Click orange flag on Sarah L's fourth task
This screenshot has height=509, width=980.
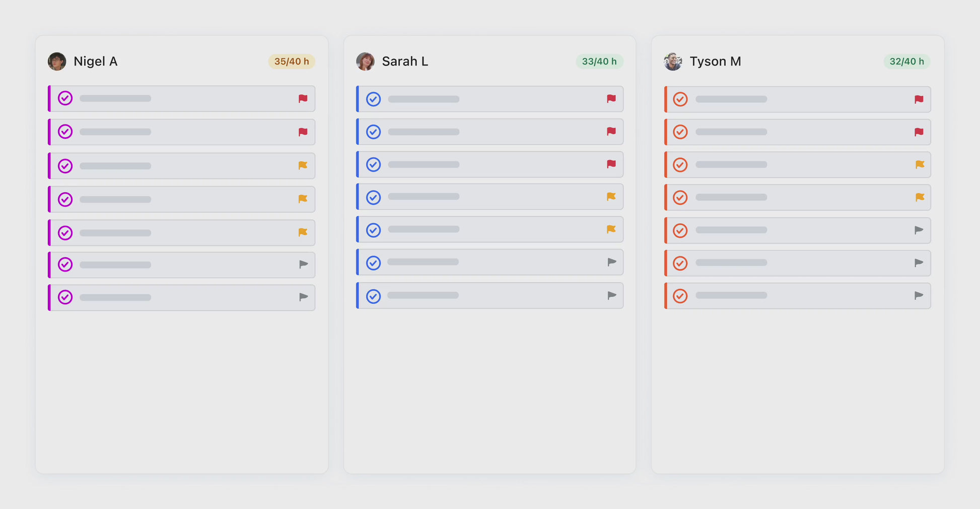click(611, 197)
